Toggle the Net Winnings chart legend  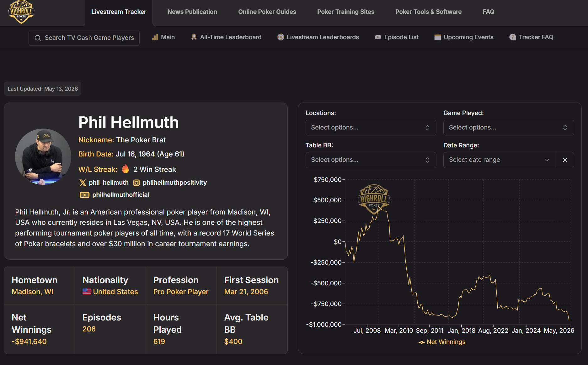click(442, 342)
